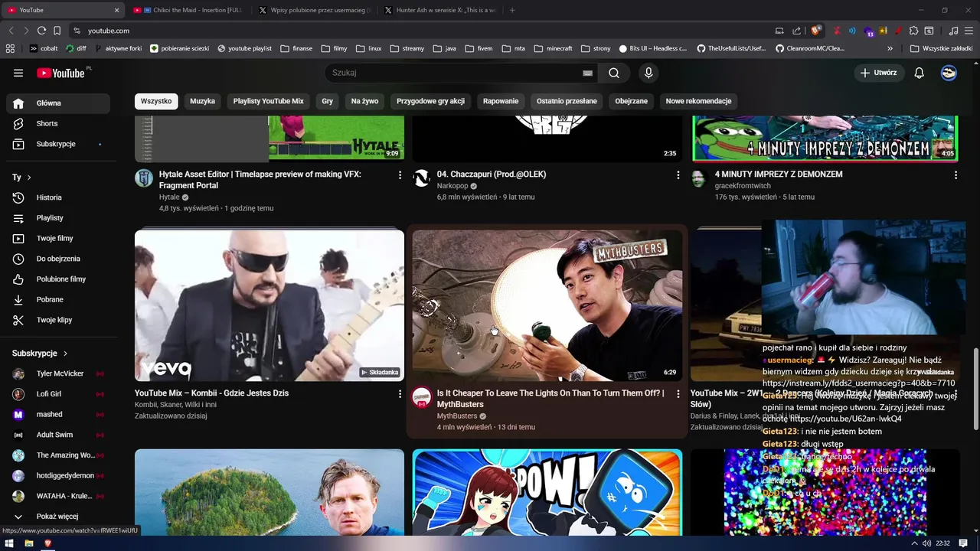The height and width of the screenshot is (551, 980).
Task: Open the island drone video thumbnail
Action: 269,492
